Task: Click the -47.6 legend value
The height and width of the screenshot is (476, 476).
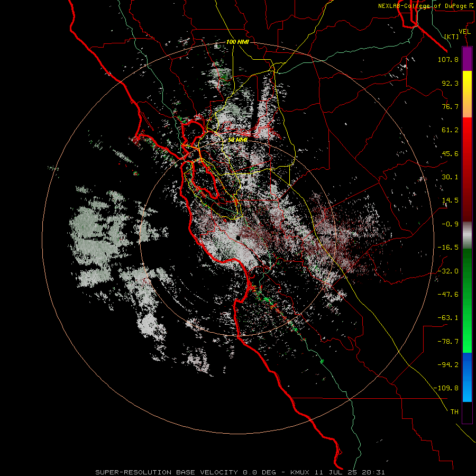Action: click(448, 295)
